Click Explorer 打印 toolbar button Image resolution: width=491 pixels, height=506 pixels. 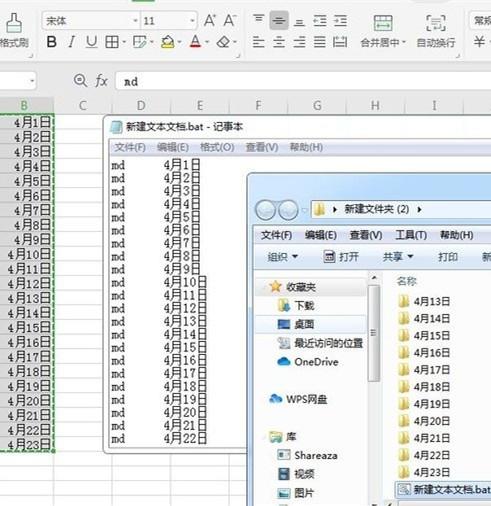coord(447,257)
